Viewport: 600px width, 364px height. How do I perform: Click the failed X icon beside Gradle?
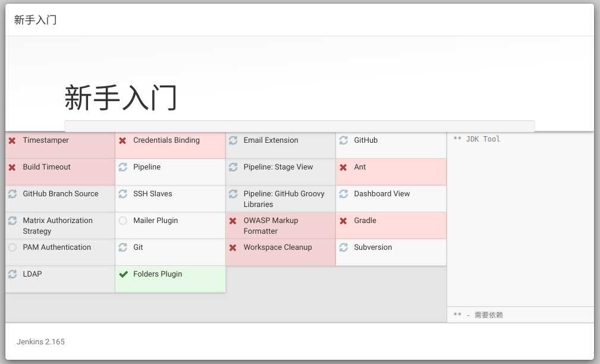coord(343,221)
